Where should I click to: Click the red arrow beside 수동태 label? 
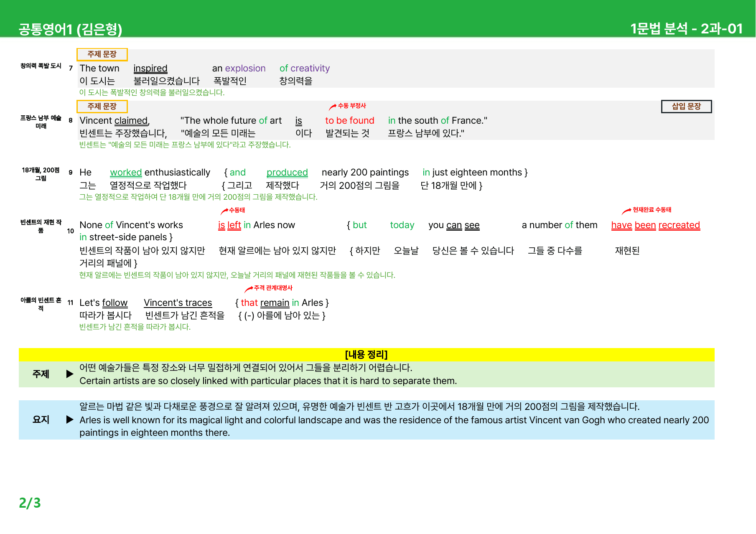[224, 211]
